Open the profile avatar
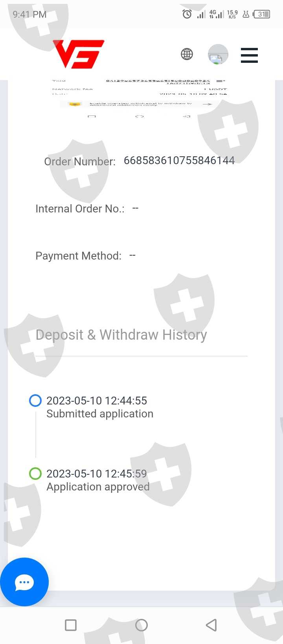The image size is (283, 644). 218,55
